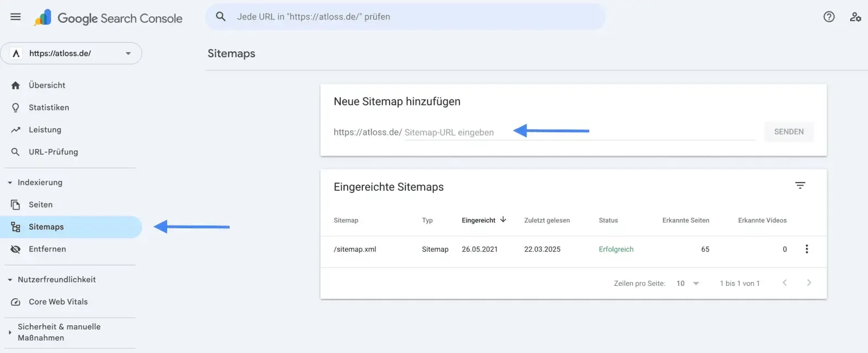Click the Seiten pages icon
Image resolution: width=868 pixels, height=353 pixels.
point(16,204)
